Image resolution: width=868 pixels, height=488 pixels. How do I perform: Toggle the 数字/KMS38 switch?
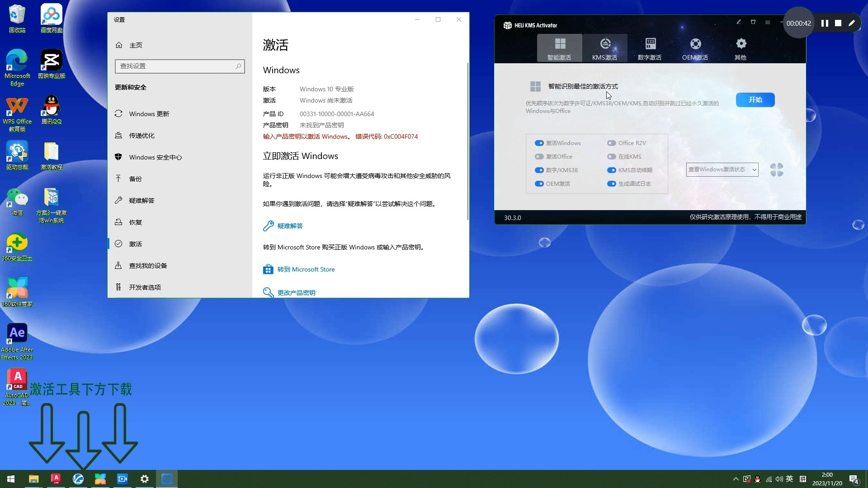(539, 170)
